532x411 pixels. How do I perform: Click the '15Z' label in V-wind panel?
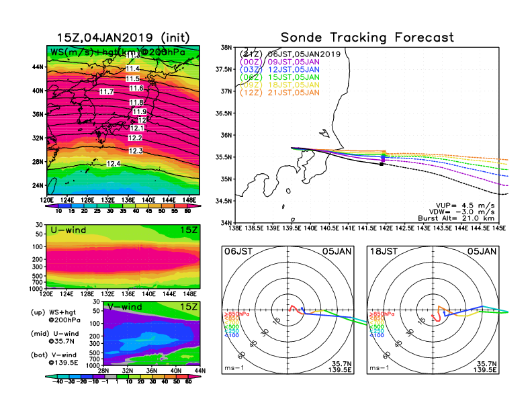tap(189, 307)
